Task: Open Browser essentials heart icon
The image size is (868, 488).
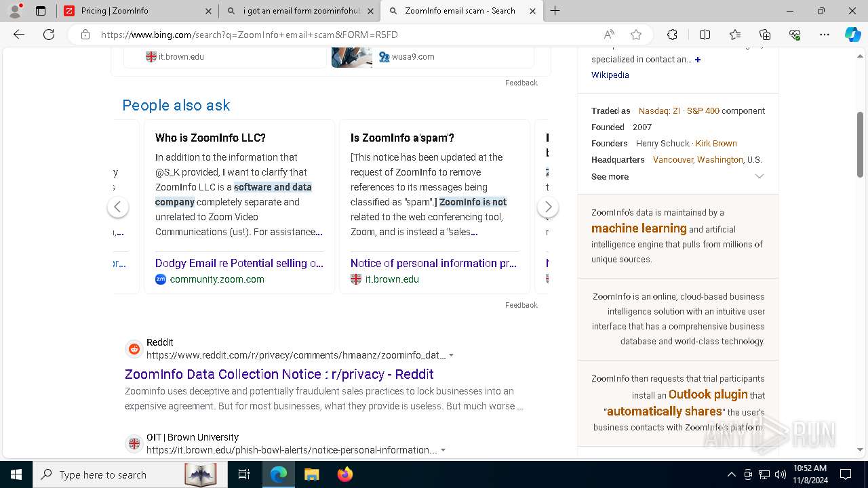Action: coord(795,35)
